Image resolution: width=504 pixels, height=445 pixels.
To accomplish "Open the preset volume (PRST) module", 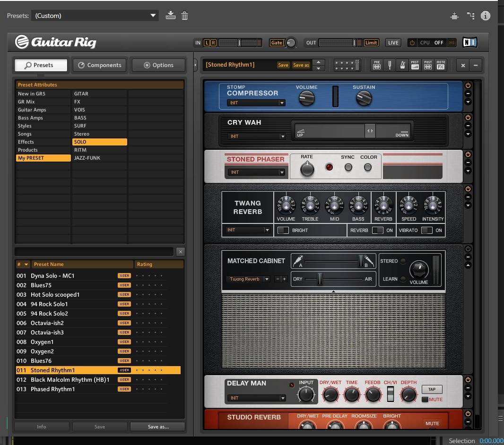I will point(415,65).
